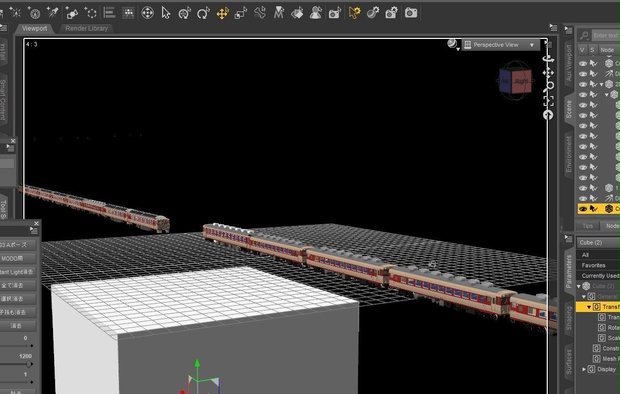Select Favorites in the Parameters list
Screen dimensions: 620x394
(x=598, y=265)
